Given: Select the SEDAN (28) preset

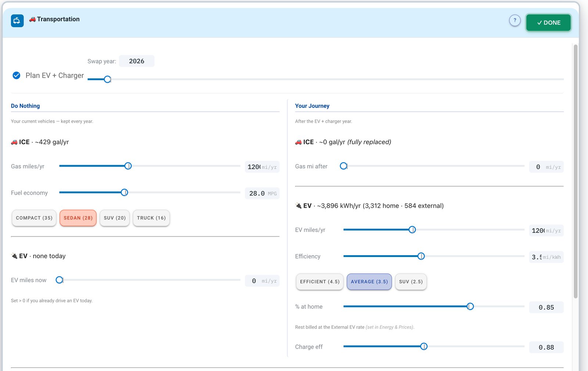Looking at the screenshot, I should coord(78,218).
